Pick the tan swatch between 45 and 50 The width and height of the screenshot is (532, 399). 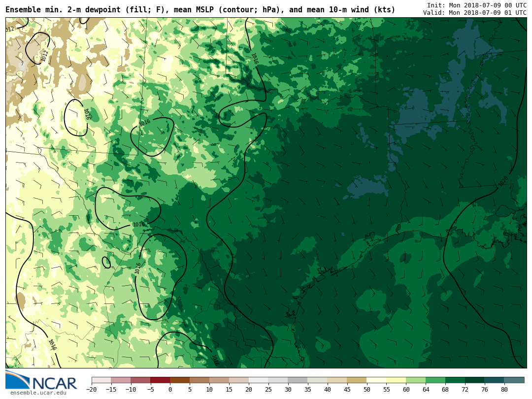(x=357, y=380)
